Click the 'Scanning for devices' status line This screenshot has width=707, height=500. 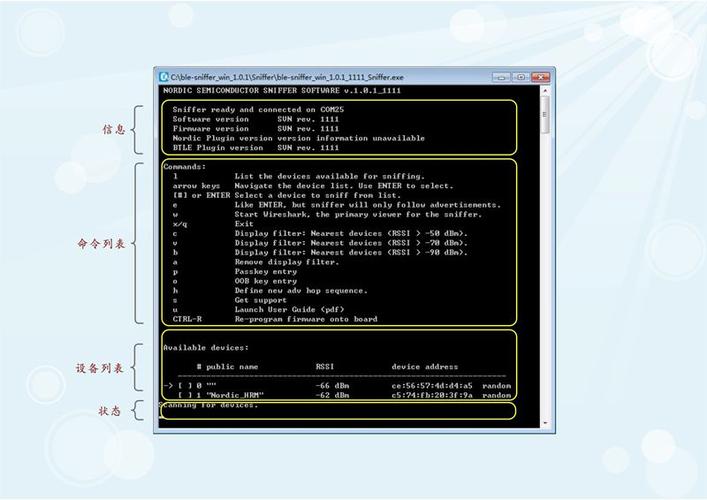tap(208, 405)
